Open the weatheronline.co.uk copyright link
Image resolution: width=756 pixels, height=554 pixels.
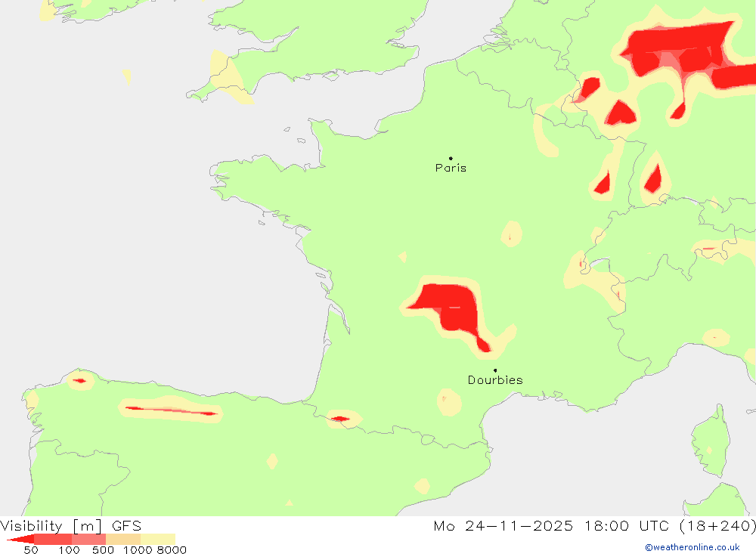pyautogui.click(x=692, y=547)
